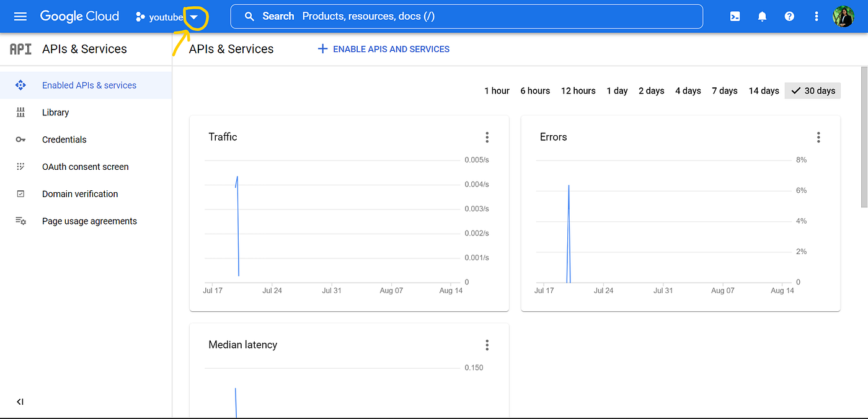Click the Aug 07 label in Errors chart
The width and height of the screenshot is (868, 419).
coord(722,290)
